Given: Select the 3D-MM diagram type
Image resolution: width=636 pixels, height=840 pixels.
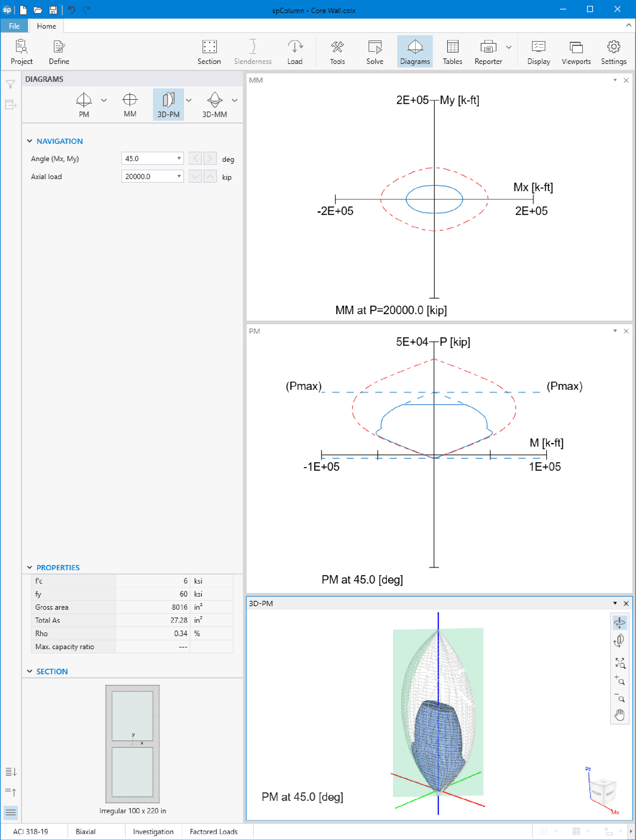Looking at the screenshot, I should (x=215, y=105).
